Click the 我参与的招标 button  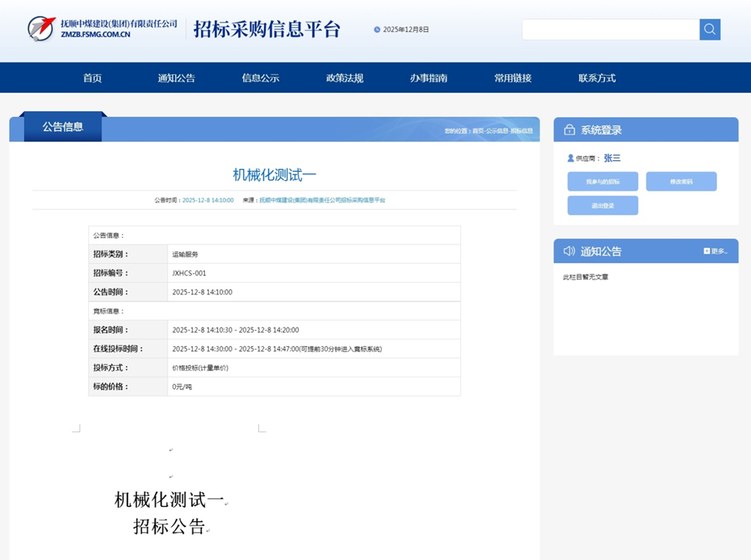pos(603,182)
